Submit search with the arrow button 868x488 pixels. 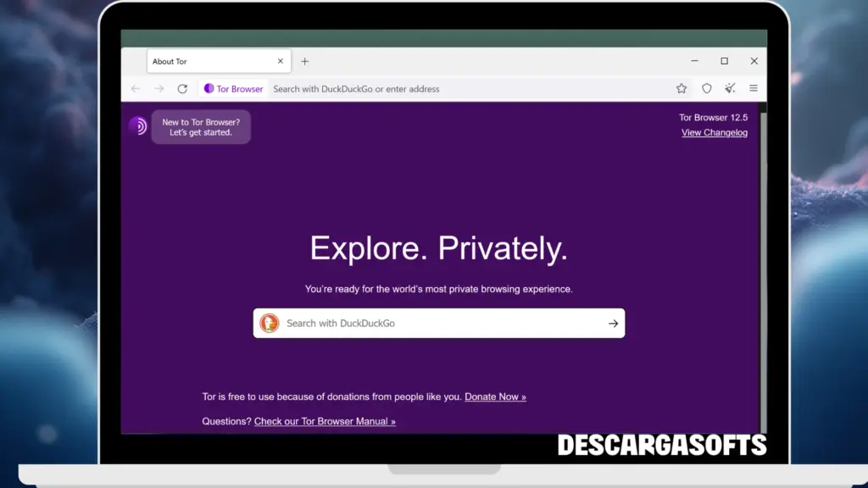click(612, 323)
